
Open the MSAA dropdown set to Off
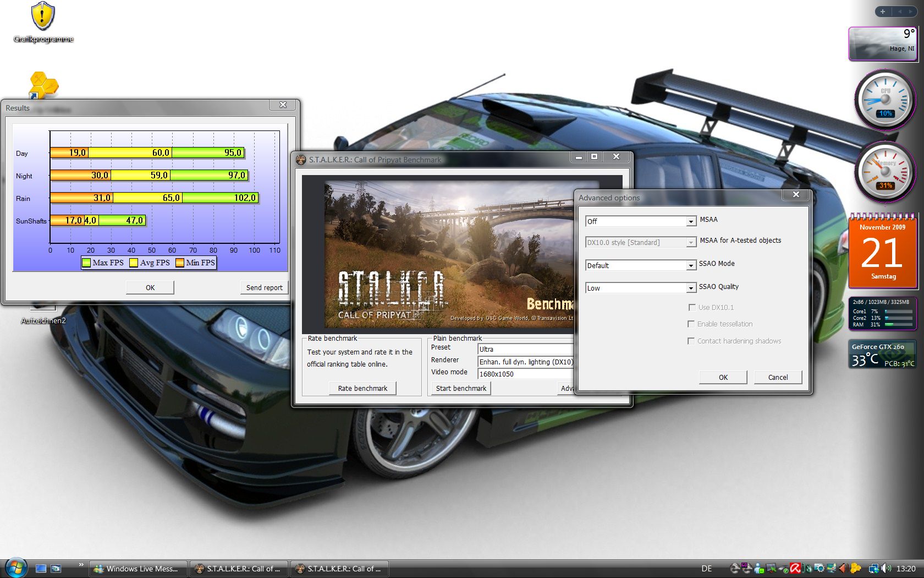pyautogui.click(x=641, y=221)
